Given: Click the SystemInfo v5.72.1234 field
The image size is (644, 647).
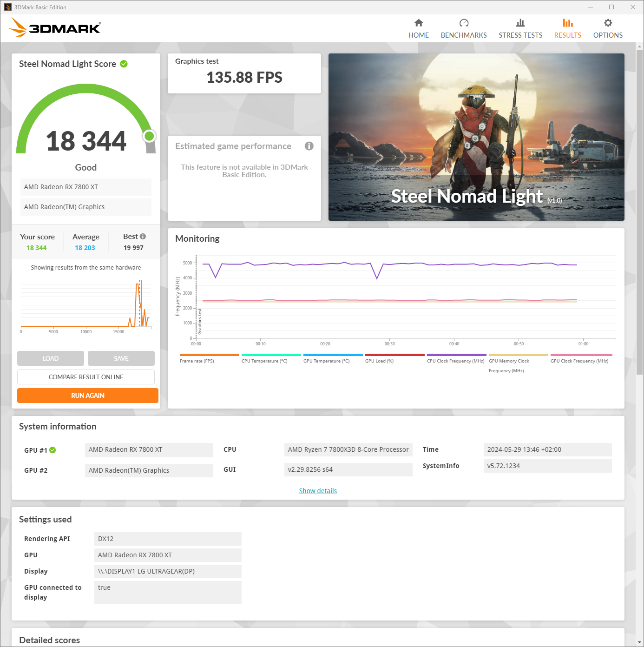Looking at the screenshot, I should [548, 466].
